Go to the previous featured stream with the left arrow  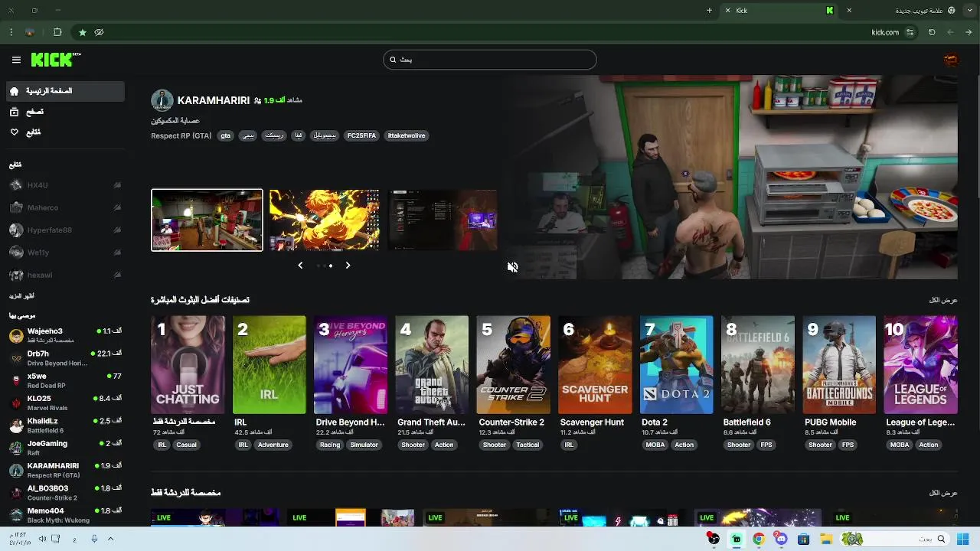click(300, 266)
